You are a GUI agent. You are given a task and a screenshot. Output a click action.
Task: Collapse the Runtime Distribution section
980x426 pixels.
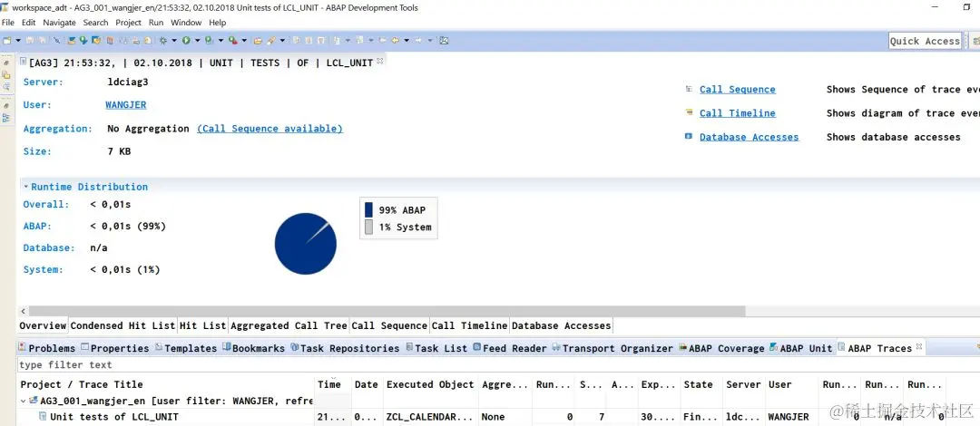(25, 187)
